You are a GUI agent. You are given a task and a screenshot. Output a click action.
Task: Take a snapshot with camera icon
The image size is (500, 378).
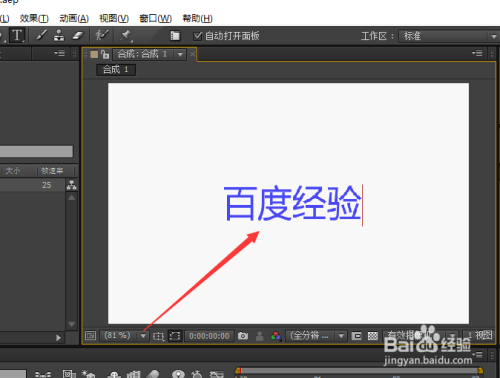pyautogui.click(x=243, y=336)
